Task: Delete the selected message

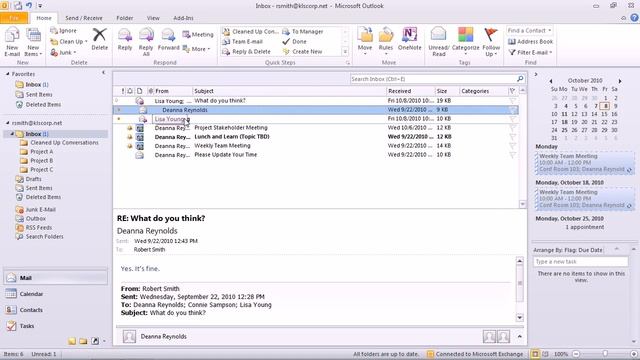Action: 99,39
